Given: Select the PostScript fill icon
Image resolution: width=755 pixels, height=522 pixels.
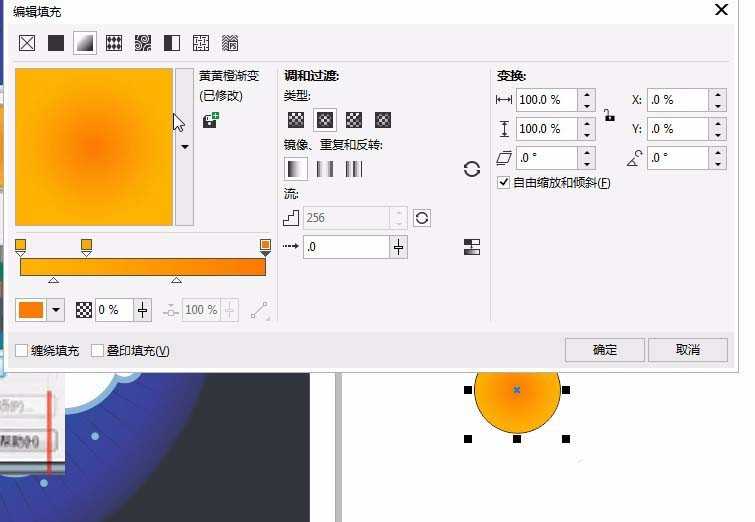Looking at the screenshot, I should pos(230,43).
